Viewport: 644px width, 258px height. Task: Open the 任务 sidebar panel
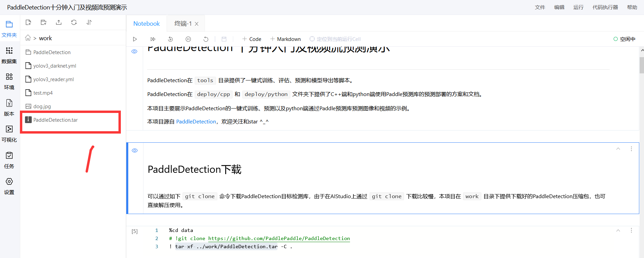coord(9,160)
